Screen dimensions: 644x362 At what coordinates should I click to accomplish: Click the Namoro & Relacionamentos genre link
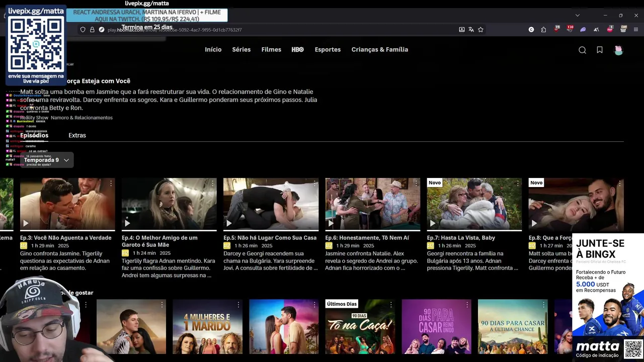[82, 118]
